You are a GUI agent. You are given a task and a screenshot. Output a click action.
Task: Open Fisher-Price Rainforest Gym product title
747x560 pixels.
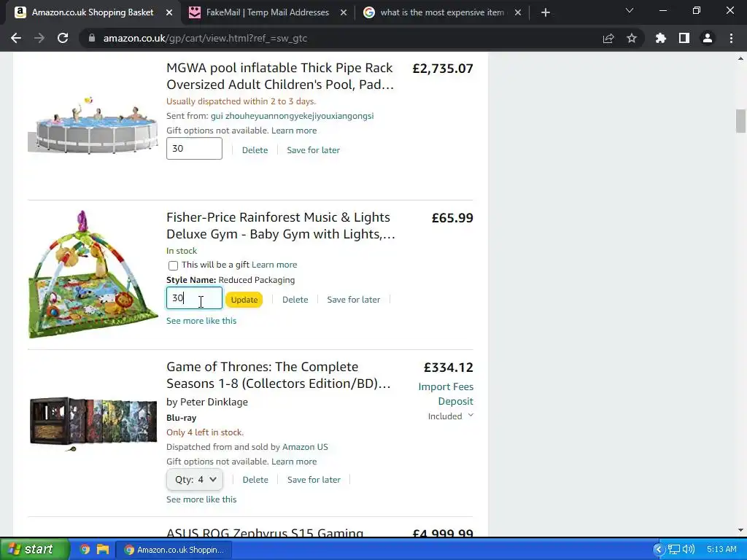point(281,226)
